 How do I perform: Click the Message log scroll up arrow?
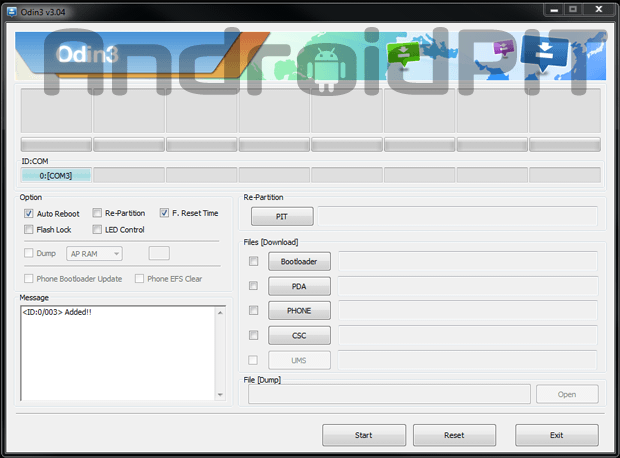[220, 312]
